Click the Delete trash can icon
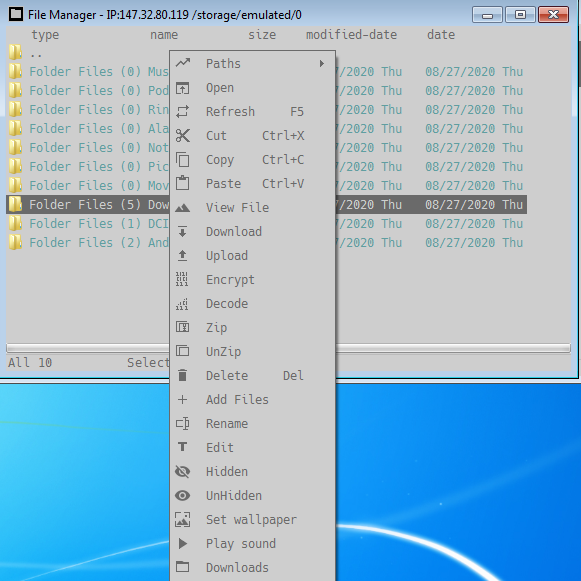The height and width of the screenshot is (581, 581). point(183,375)
